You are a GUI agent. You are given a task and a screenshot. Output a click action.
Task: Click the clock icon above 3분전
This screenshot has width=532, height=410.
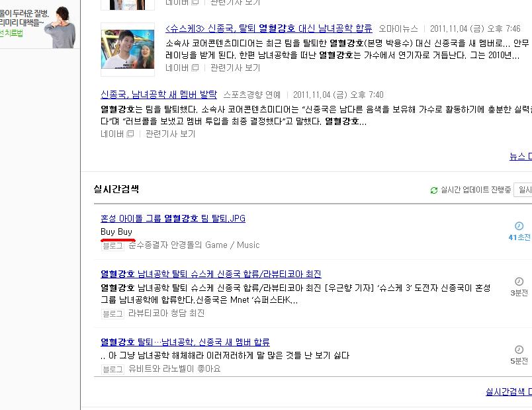(519, 282)
